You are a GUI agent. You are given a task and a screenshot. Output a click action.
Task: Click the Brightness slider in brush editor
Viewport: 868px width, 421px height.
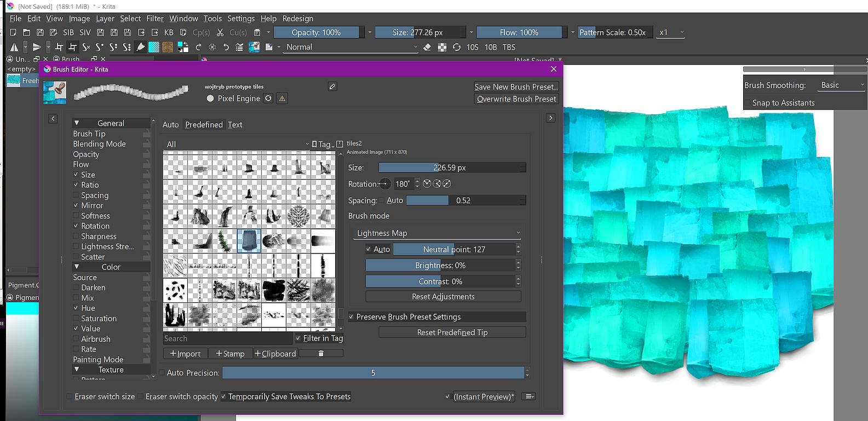[440, 266]
